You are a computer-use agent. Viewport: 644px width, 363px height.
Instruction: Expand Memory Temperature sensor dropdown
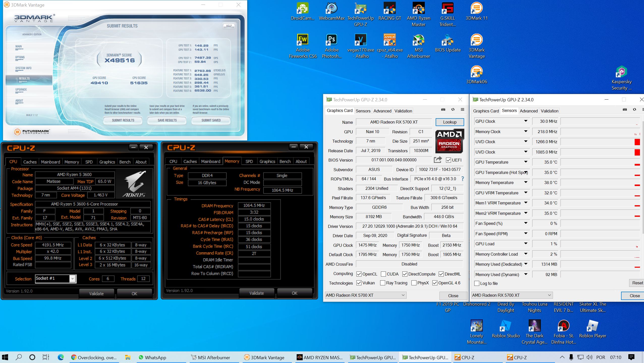click(x=526, y=183)
